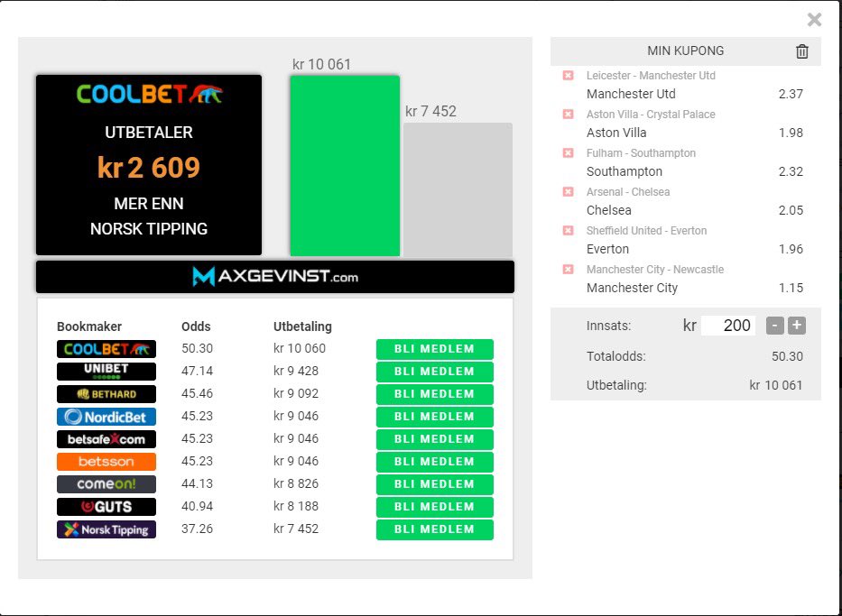Remove Aston Villa - Crystal Palace selection
This screenshot has height=616, width=842.
coord(568,115)
